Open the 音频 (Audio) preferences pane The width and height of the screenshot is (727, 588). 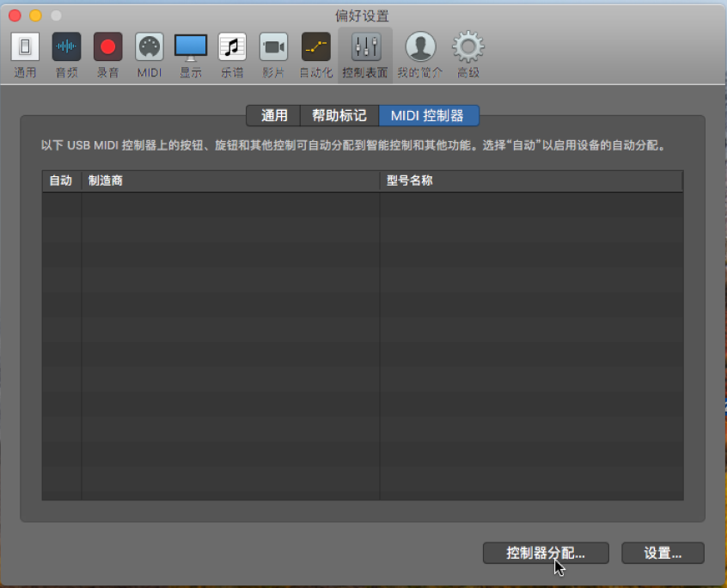pos(66,53)
